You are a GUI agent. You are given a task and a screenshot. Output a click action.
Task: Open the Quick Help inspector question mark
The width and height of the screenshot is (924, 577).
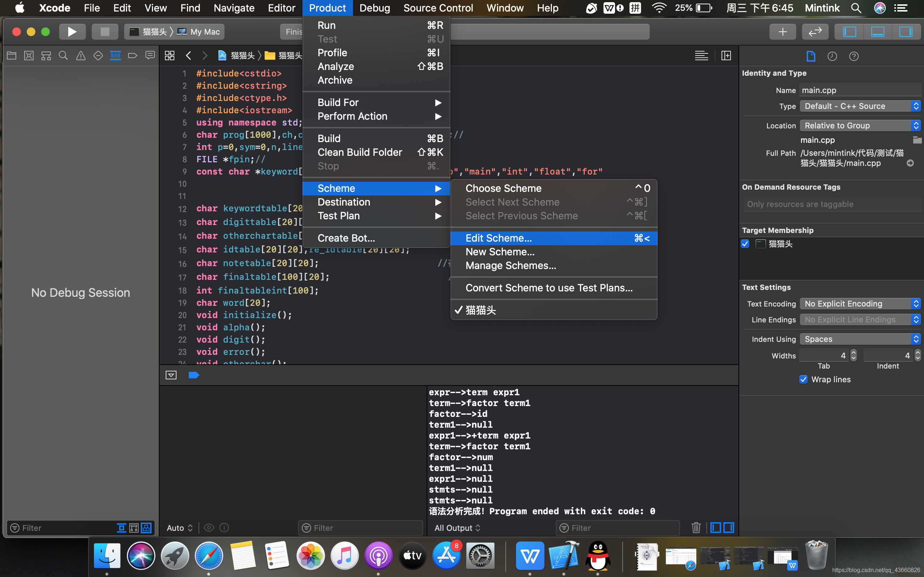pos(854,56)
